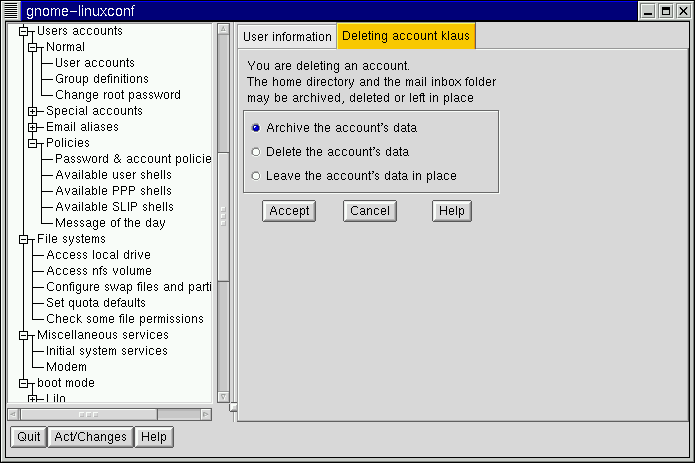
Task: Choose Leave the account's data in place
Action: [256, 176]
